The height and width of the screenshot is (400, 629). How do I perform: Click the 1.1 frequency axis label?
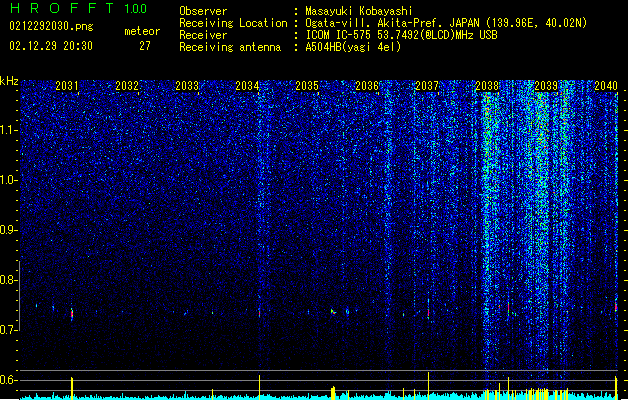pos(9,130)
